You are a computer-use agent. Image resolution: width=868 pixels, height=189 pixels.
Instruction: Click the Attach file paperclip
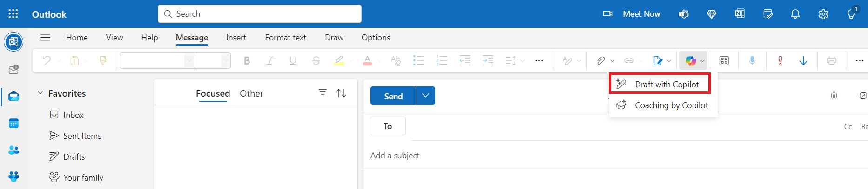601,60
